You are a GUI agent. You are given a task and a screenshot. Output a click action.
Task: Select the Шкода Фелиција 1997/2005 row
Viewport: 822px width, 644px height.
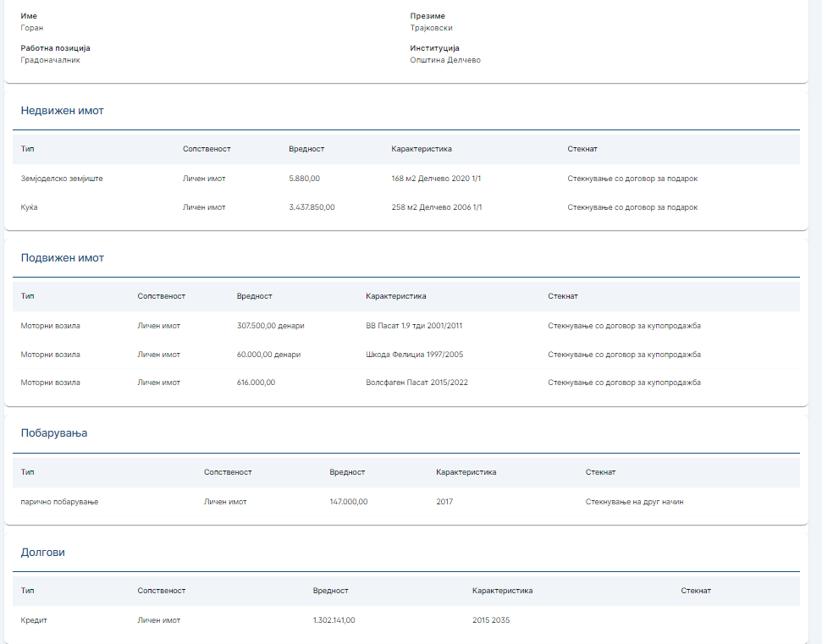click(x=406, y=355)
